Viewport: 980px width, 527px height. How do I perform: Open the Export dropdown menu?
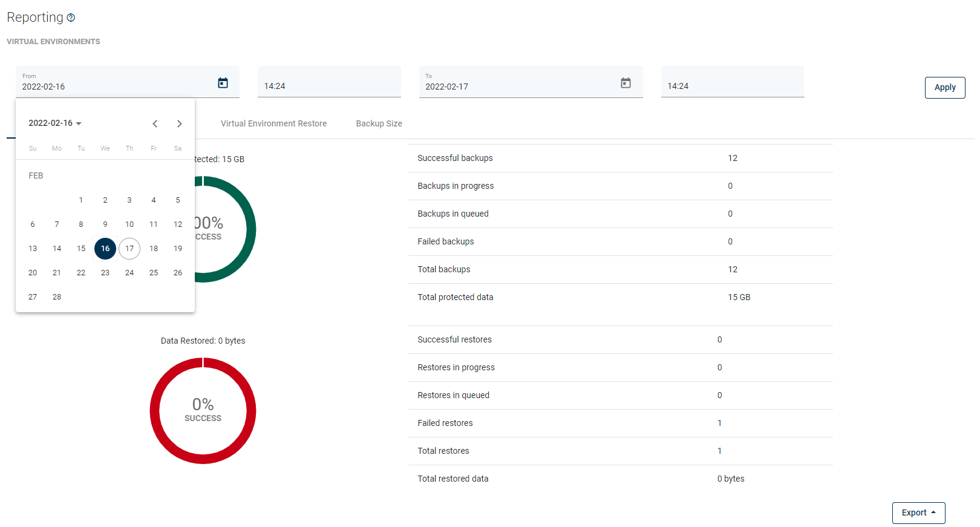918,512
